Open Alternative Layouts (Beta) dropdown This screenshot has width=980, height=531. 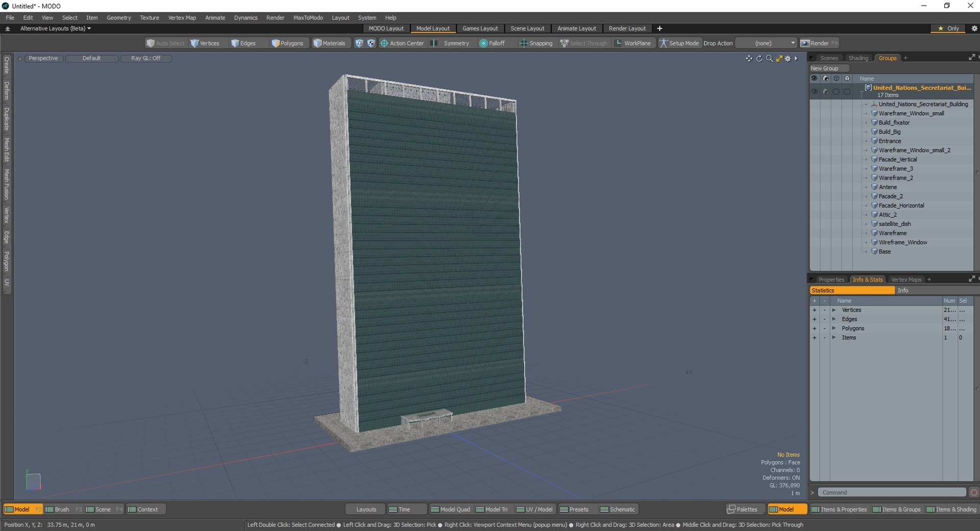click(x=55, y=29)
